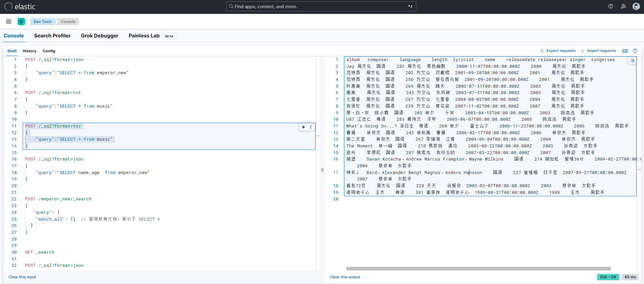Click the SELECT name,age query line
The image size is (644, 284).
point(93,173)
